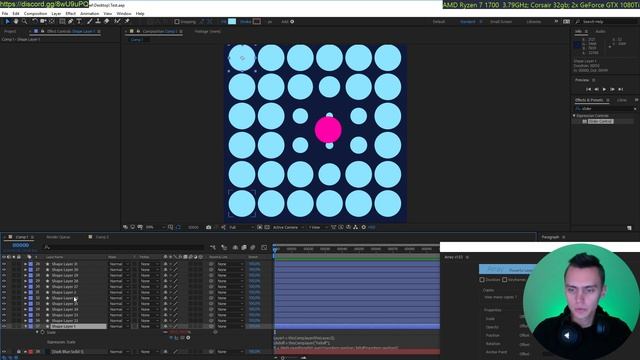Switch to the Project panel tab
Screen dimensions: 640x360
(10, 31)
